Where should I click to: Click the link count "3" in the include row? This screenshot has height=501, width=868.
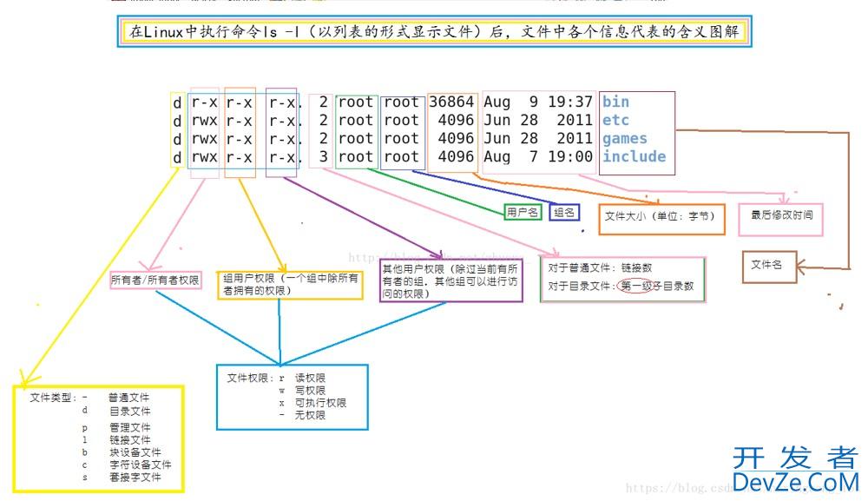click(x=323, y=156)
